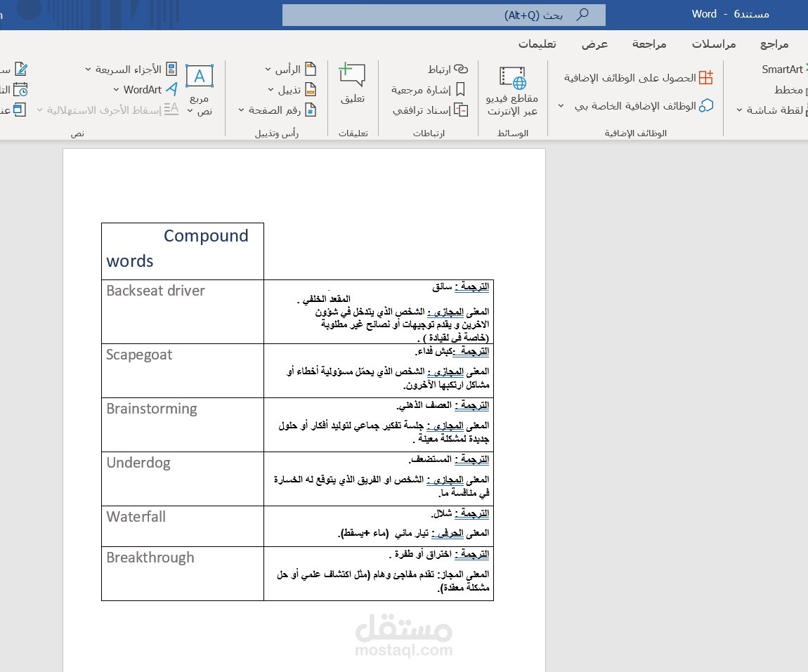Click Arabic translation 'كبش فداء' text
Viewport: 808px width, 672px height.
pyautogui.click(x=435, y=351)
